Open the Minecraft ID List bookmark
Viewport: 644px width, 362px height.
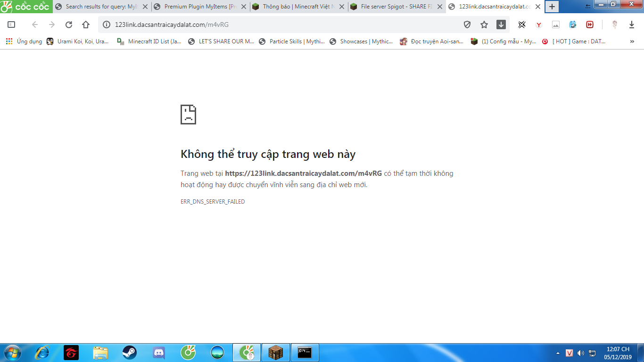point(149,41)
